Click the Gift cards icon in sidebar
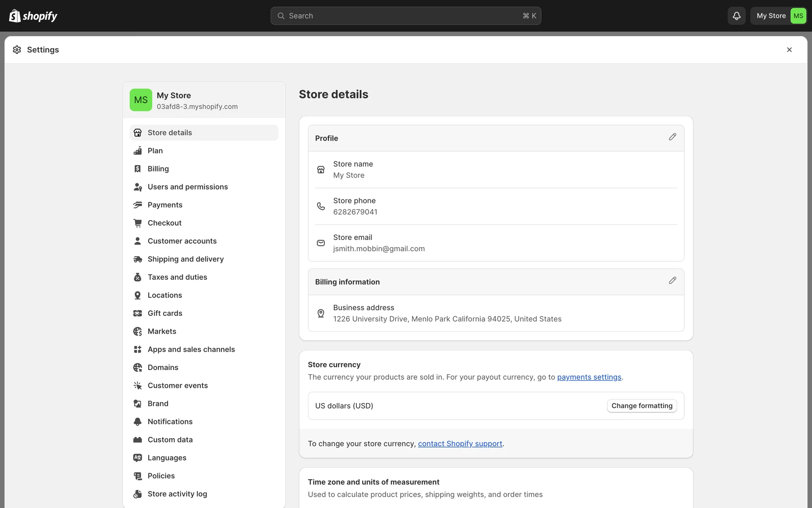 click(137, 313)
